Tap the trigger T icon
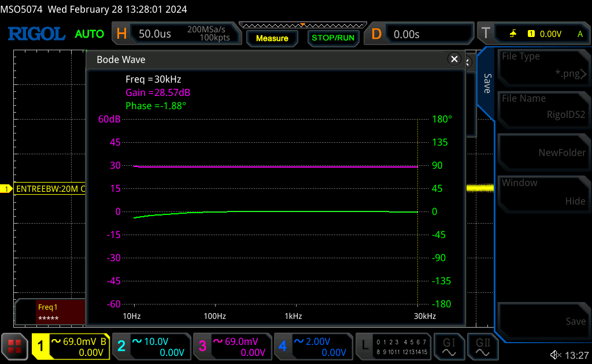 click(x=486, y=34)
